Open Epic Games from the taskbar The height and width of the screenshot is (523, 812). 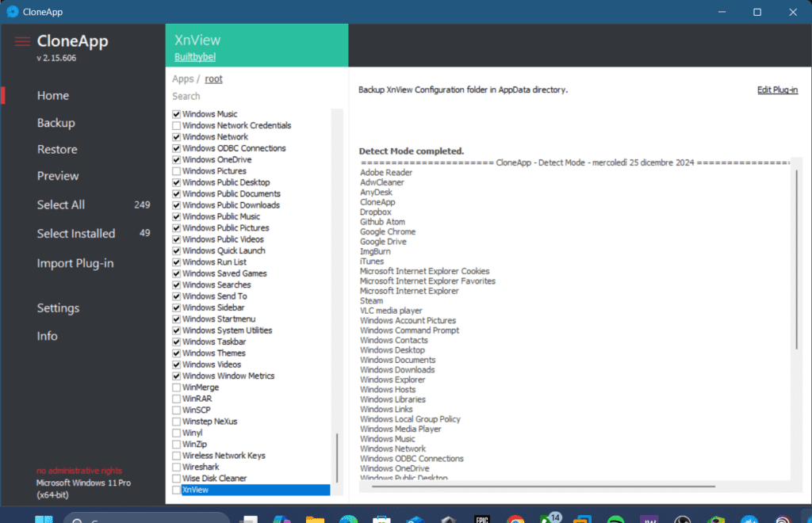(481, 520)
